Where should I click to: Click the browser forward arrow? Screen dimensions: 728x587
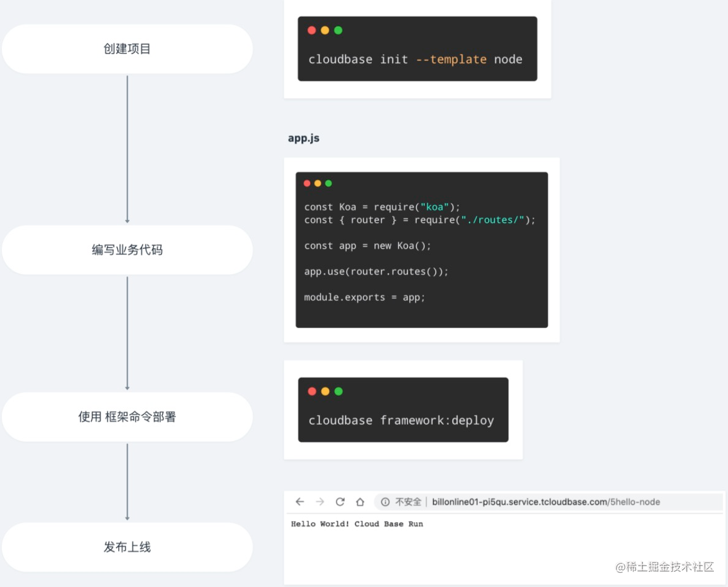point(320,501)
